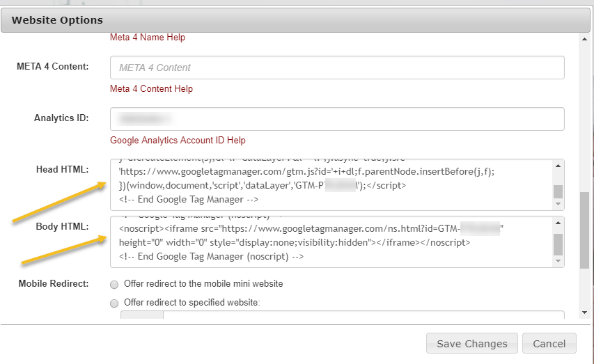Click the Save Changes button

(x=472, y=343)
